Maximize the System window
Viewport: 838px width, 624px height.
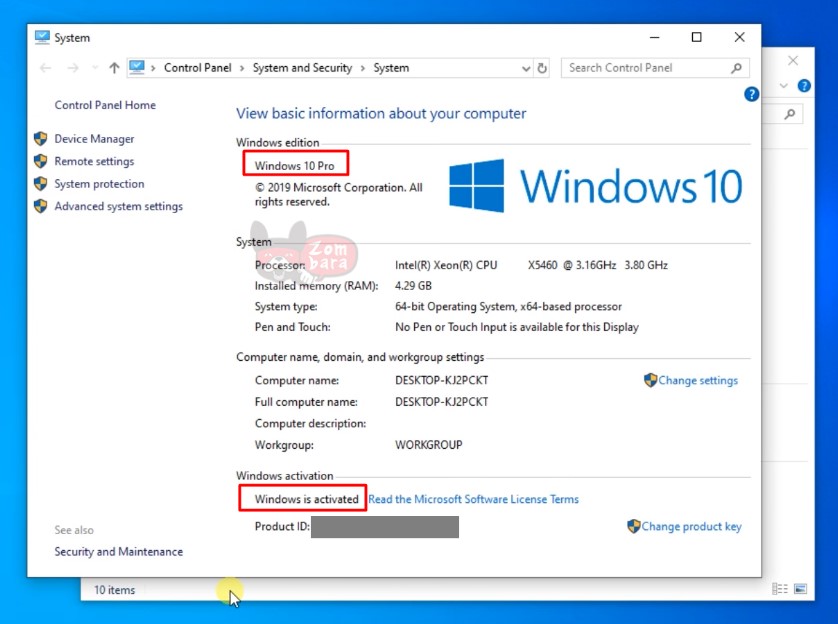[696, 37]
